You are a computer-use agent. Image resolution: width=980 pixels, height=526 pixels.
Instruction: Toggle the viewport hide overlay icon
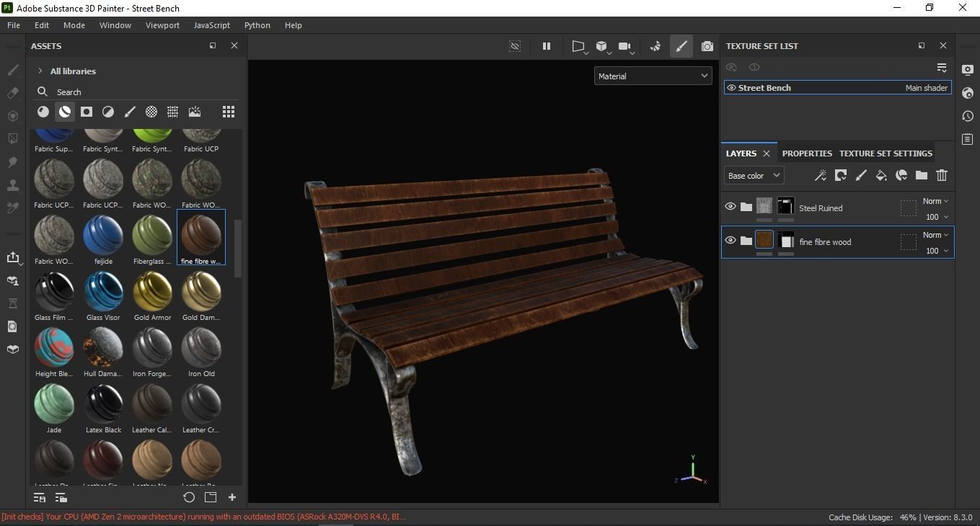515,46
